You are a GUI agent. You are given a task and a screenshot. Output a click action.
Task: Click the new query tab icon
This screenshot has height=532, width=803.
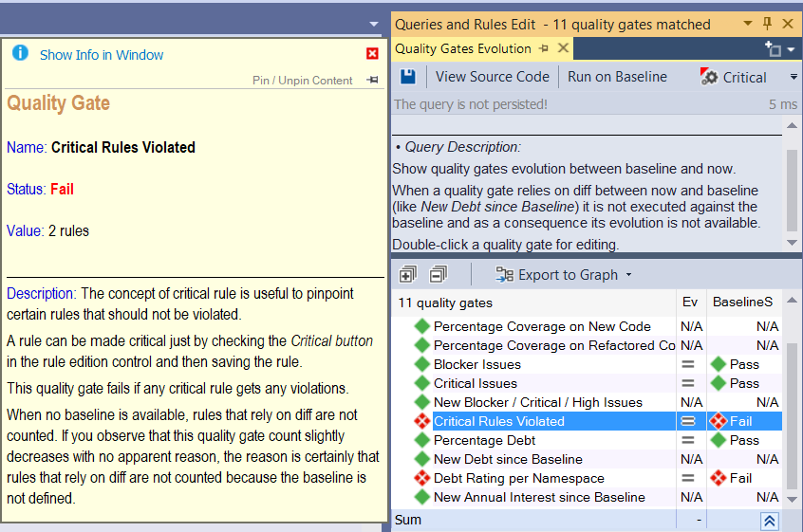click(773, 49)
